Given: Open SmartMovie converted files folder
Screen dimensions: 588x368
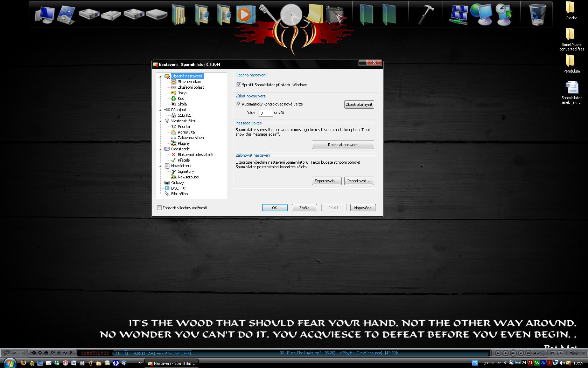Looking at the screenshot, I should tap(572, 39).
